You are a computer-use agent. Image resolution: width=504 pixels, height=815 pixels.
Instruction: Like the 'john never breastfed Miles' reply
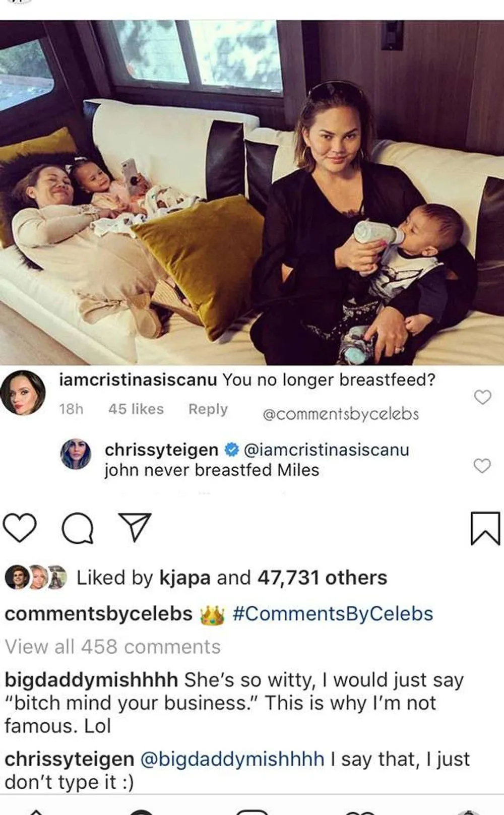point(482,466)
